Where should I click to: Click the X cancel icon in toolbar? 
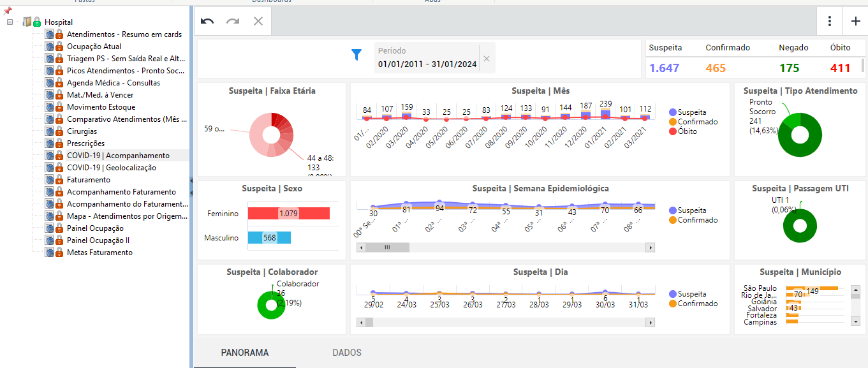pyautogui.click(x=258, y=21)
